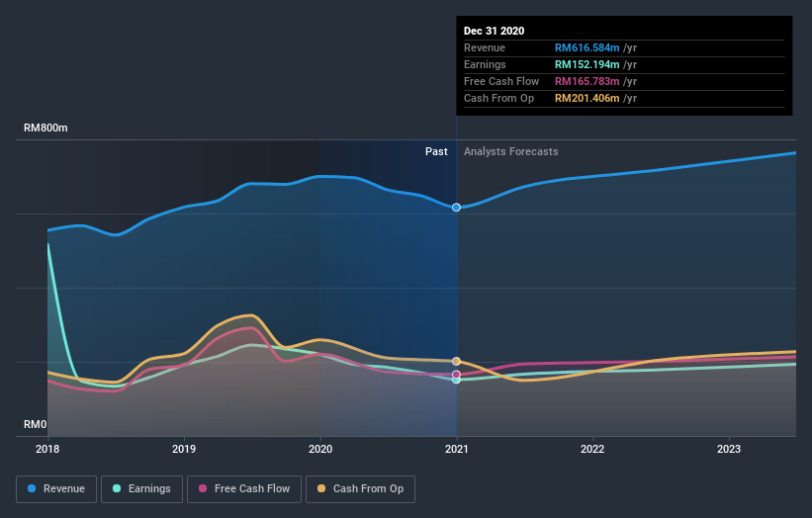This screenshot has height=518, width=812.
Task: Click the 2020 x-axis label
Action: click(x=320, y=449)
